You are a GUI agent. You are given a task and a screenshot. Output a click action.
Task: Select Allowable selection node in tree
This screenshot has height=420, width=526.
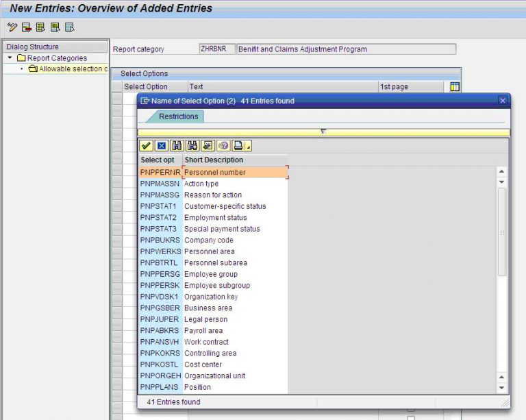pos(73,69)
